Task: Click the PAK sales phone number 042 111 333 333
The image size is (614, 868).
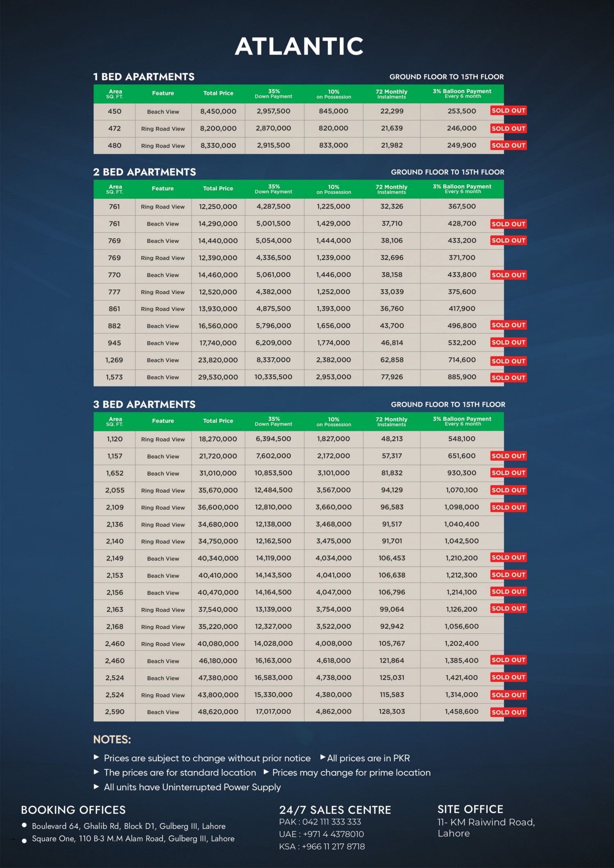Action: (332, 822)
